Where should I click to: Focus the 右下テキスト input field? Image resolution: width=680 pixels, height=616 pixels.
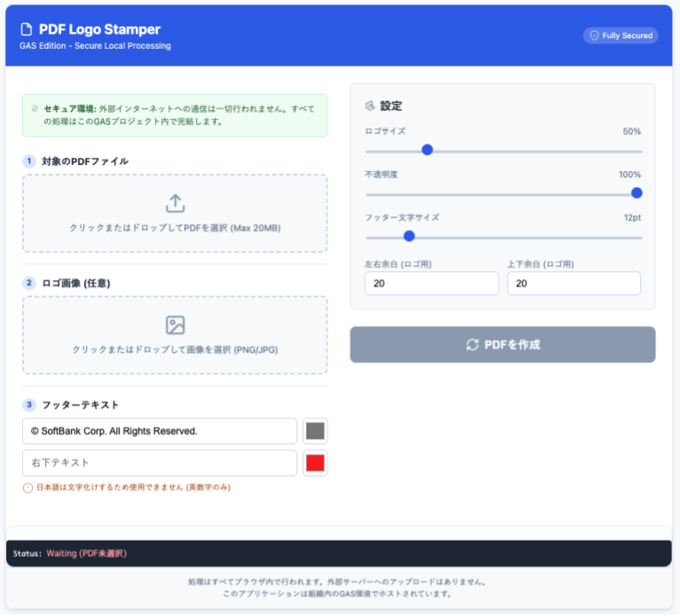(160, 463)
